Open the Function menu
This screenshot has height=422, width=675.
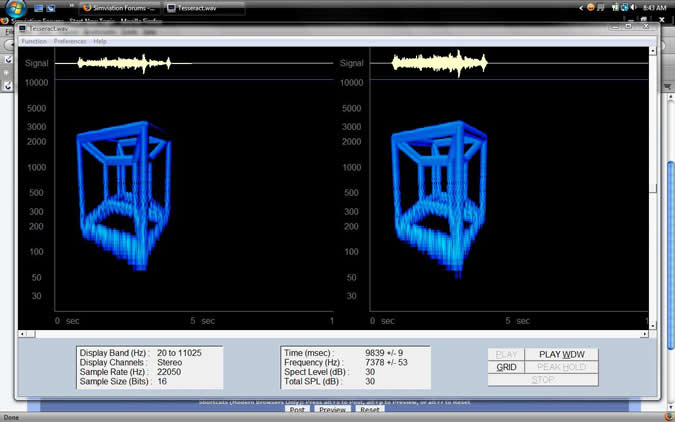[x=34, y=41]
